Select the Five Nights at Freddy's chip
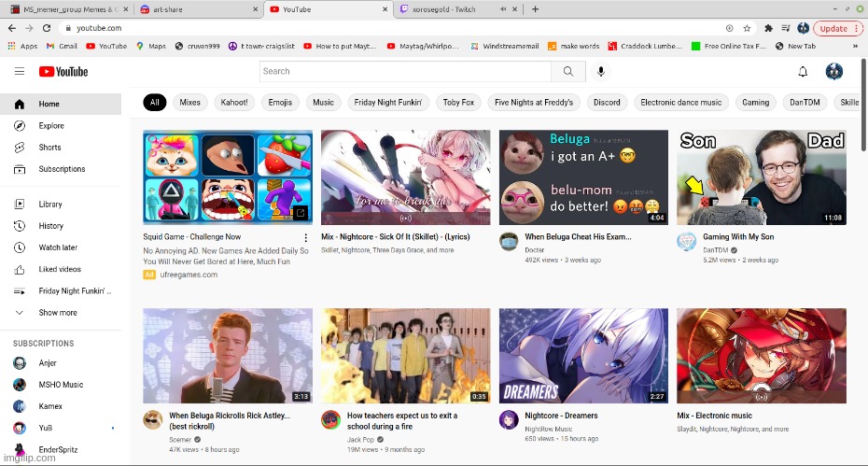 pos(534,103)
